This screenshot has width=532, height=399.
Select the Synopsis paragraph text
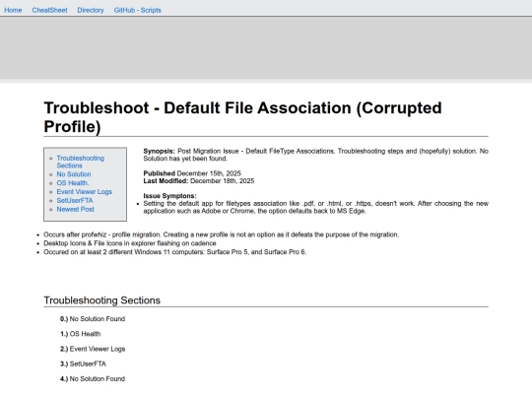pyautogui.click(x=315, y=155)
